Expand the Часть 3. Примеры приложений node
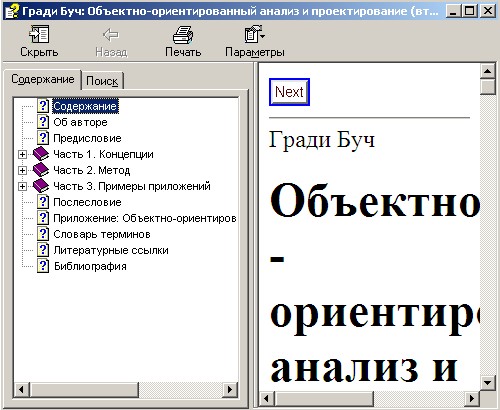 (x=22, y=186)
